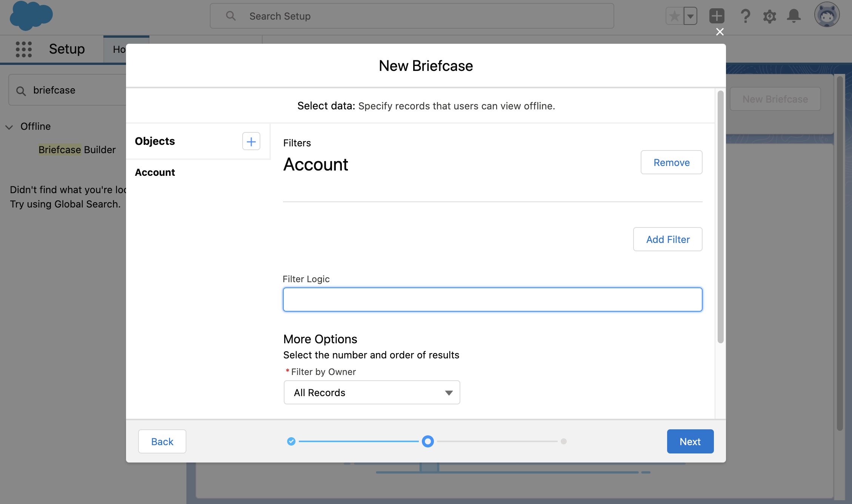The width and height of the screenshot is (852, 504).
Task: Open the notifications bell
Action: pyautogui.click(x=794, y=16)
